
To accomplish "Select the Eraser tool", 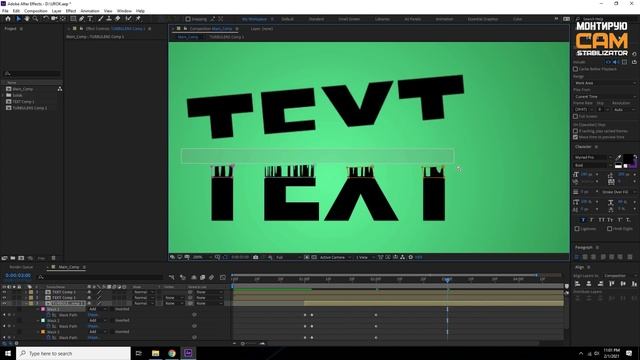I will pos(118,19).
